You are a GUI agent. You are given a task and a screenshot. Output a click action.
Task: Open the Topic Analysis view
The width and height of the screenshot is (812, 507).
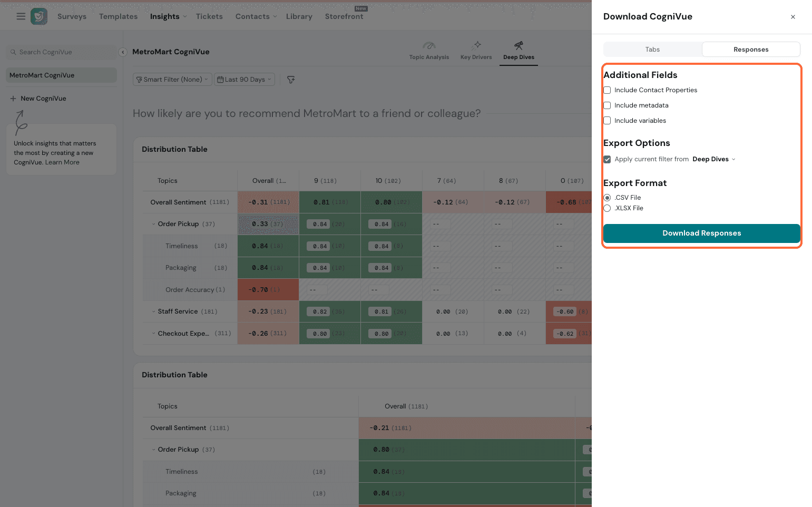tap(429, 51)
